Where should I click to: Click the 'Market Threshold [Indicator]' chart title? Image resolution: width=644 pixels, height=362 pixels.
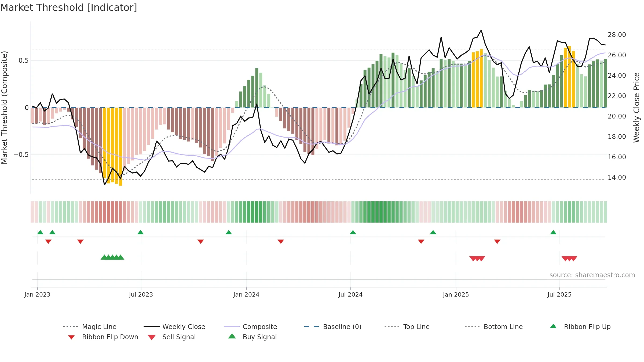click(69, 8)
